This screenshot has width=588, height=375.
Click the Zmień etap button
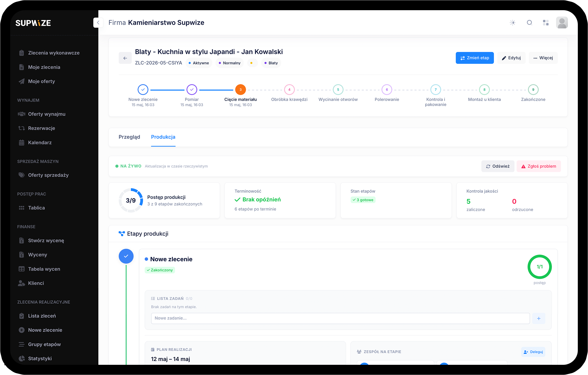pyautogui.click(x=475, y=58)
